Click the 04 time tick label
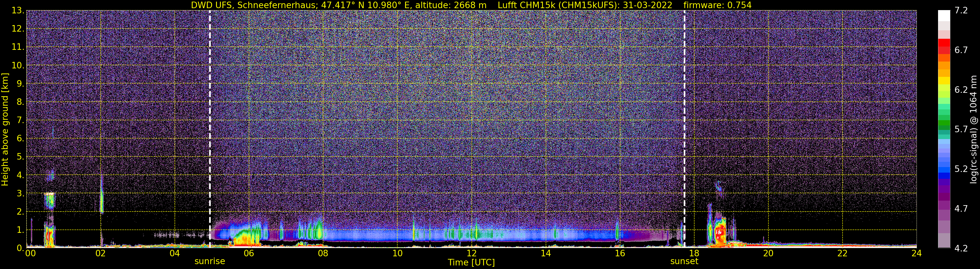This screenshot has width=980, height=269. tap(175, 253)
